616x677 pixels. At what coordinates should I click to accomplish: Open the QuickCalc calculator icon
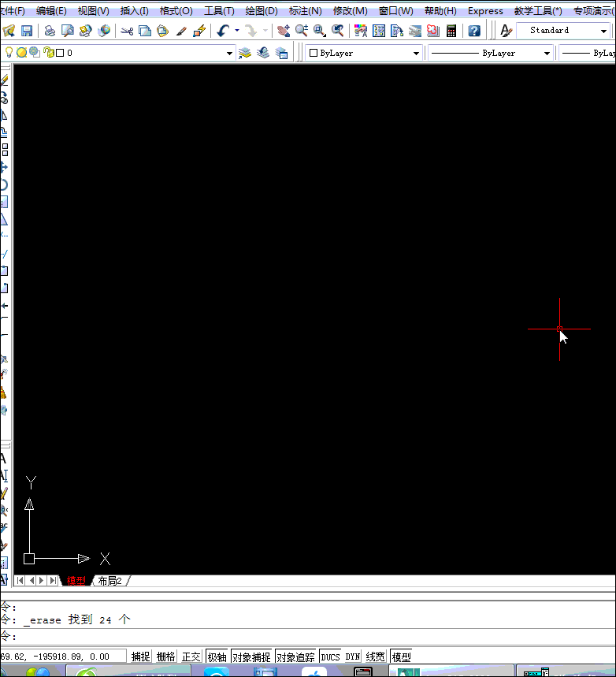[x=451, y=31]
